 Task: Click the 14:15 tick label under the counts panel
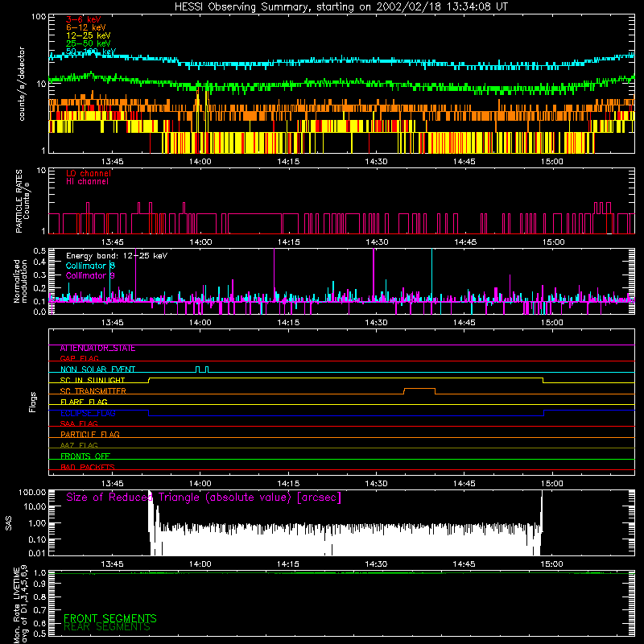[288, 162]
